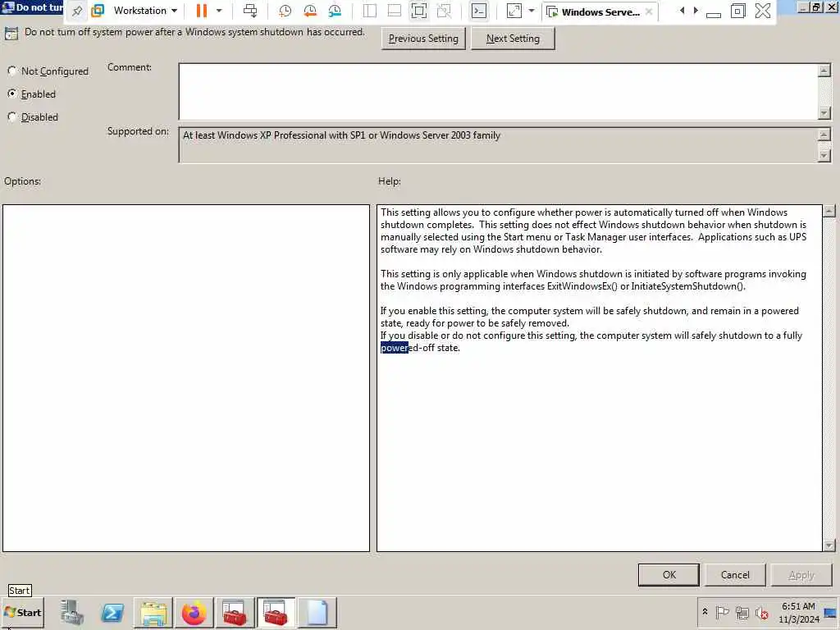Open Firefox from the taskbar

194,612
